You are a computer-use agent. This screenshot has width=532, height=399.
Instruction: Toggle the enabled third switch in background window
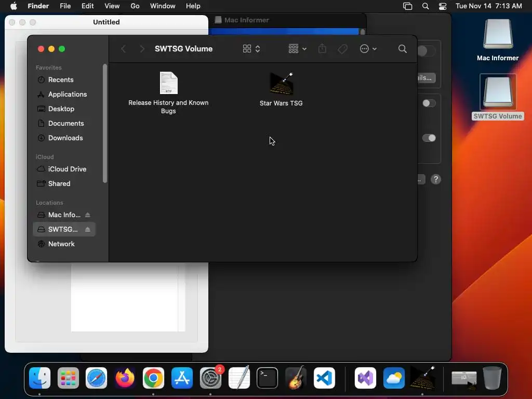tap(429, 138)
